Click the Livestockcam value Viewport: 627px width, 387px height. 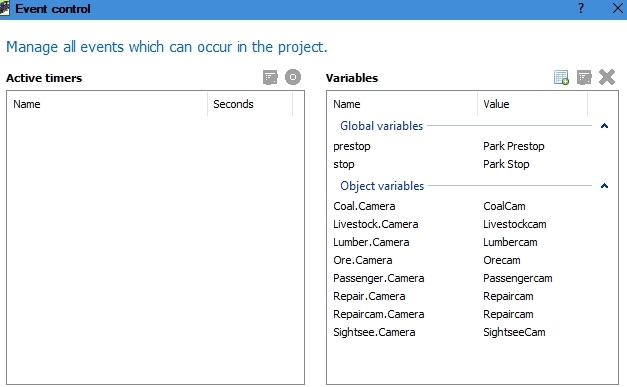coord(515,224)
